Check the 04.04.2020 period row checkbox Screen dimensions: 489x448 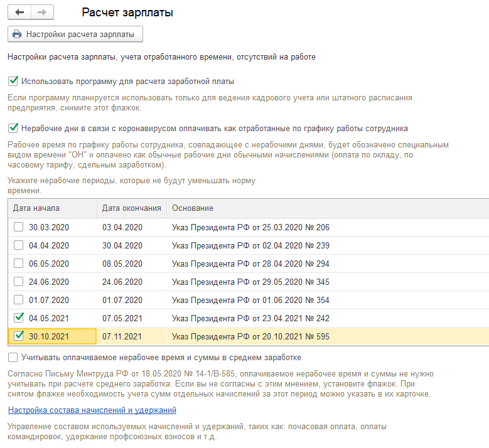click(x=19, y=245)
